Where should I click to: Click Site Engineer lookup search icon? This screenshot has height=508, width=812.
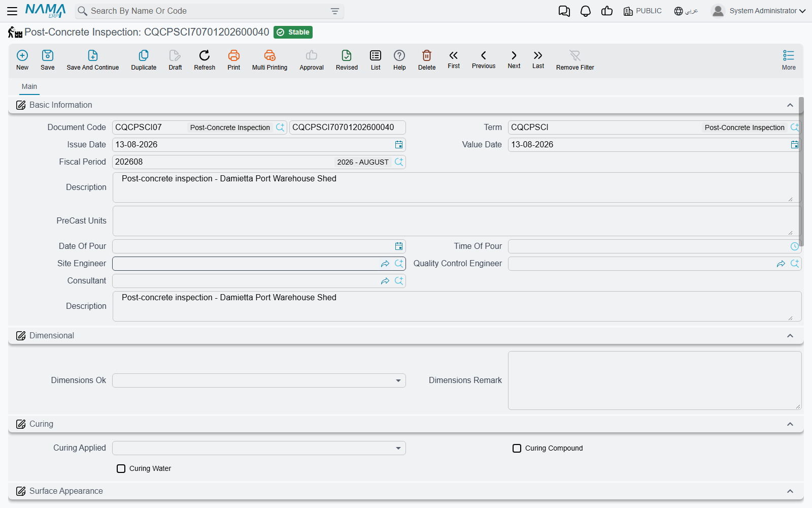click(399, 264)
